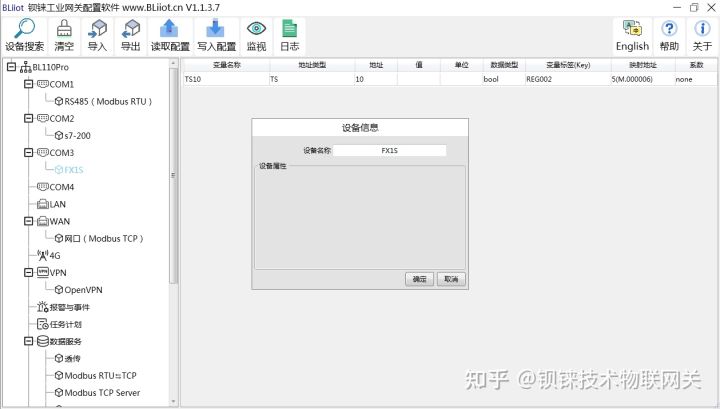Image resolution: width=720 pixels, height=409 pixels.
Task: Select the FX1S device node
Action: click(x=69, y=170)
